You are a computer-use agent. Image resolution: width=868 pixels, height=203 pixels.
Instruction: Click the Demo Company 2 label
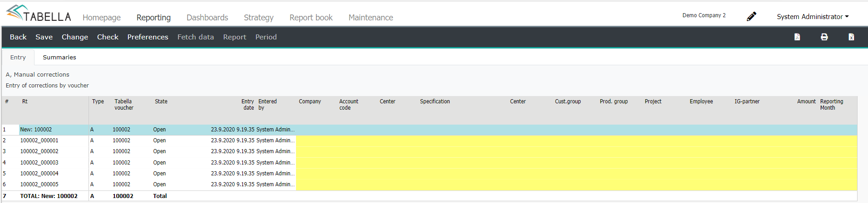pyautogui.click(x=704, y=15)
